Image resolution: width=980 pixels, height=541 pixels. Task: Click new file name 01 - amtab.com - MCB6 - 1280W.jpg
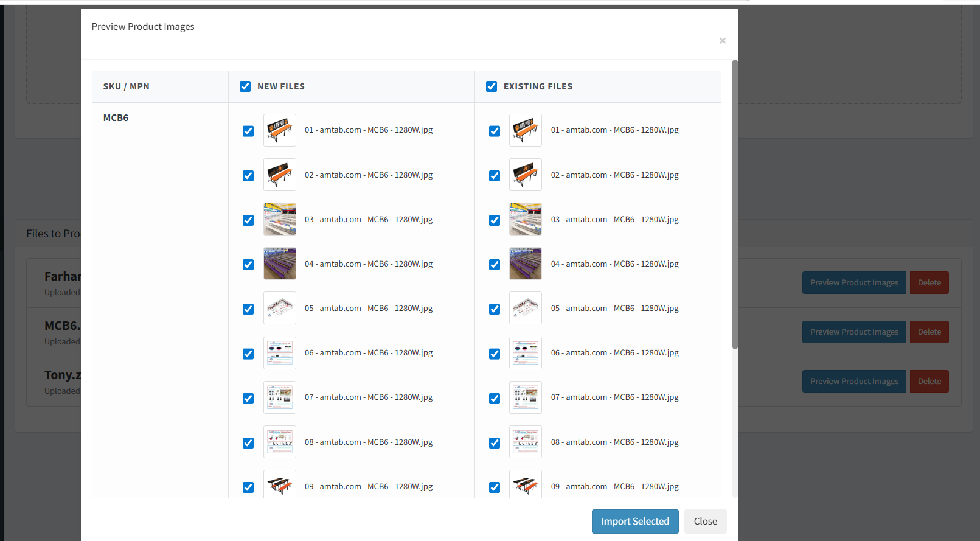click(x=369, y=130)
